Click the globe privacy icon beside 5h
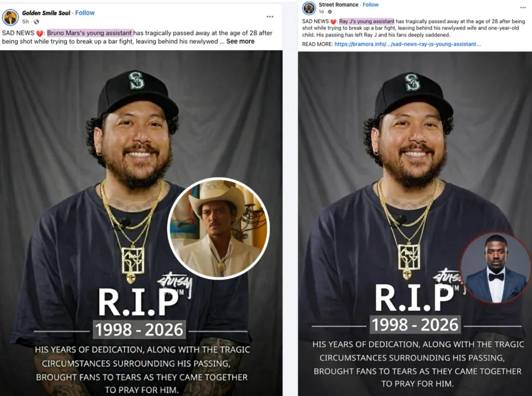This screenshot has width=532, height=396. coord(37,22)
